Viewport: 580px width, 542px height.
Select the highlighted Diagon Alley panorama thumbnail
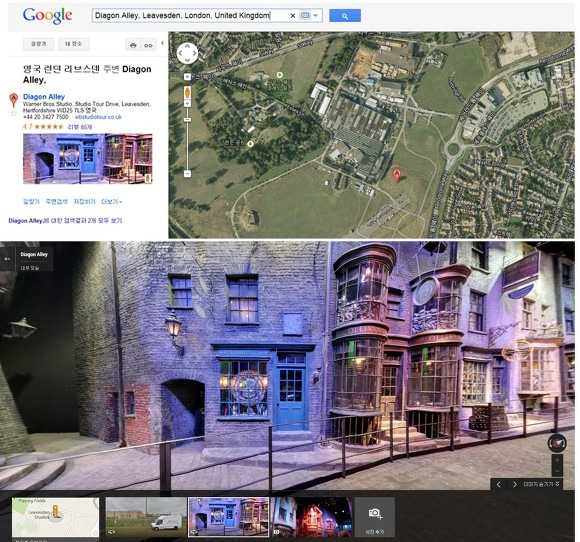(x=229, y=517)
